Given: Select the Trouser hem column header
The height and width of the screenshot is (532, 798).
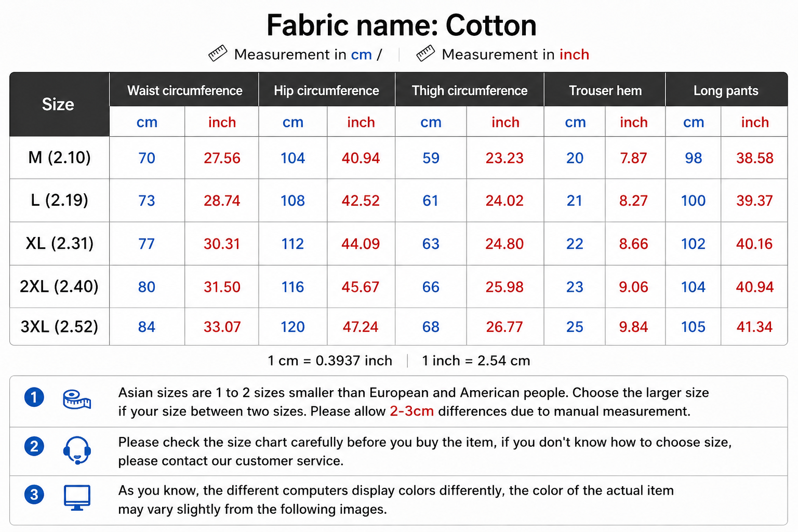Looking at the screenshot, I should (x=605, y=90).
